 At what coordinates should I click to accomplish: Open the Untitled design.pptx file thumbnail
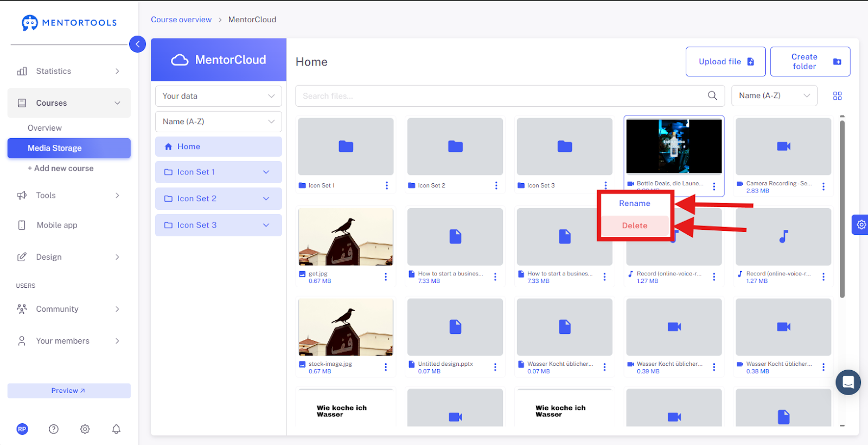click(455, 327)
